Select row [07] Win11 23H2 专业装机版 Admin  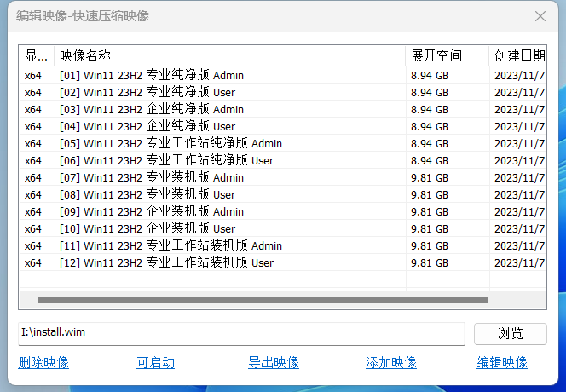click(x=283, y=177)
